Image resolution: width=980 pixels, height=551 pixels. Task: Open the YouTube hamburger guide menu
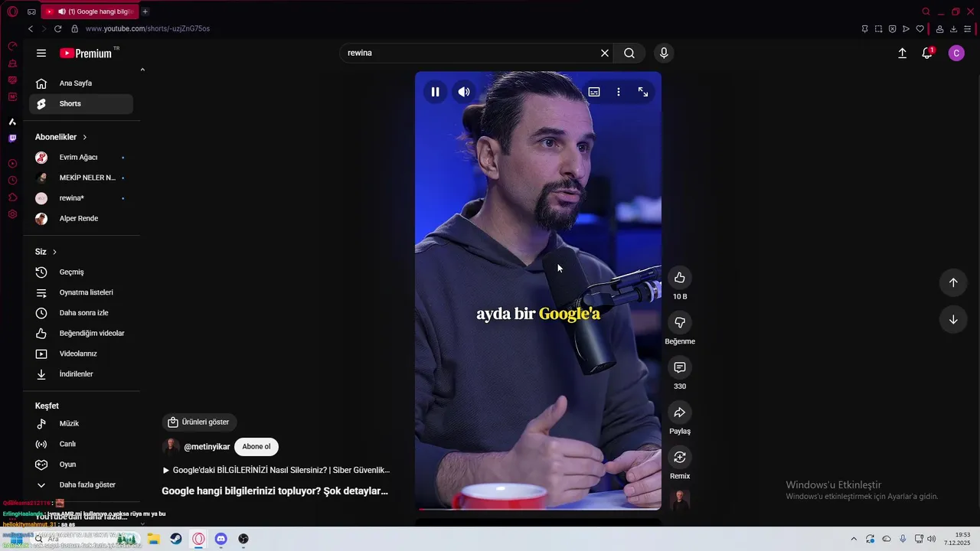point(41,53)
